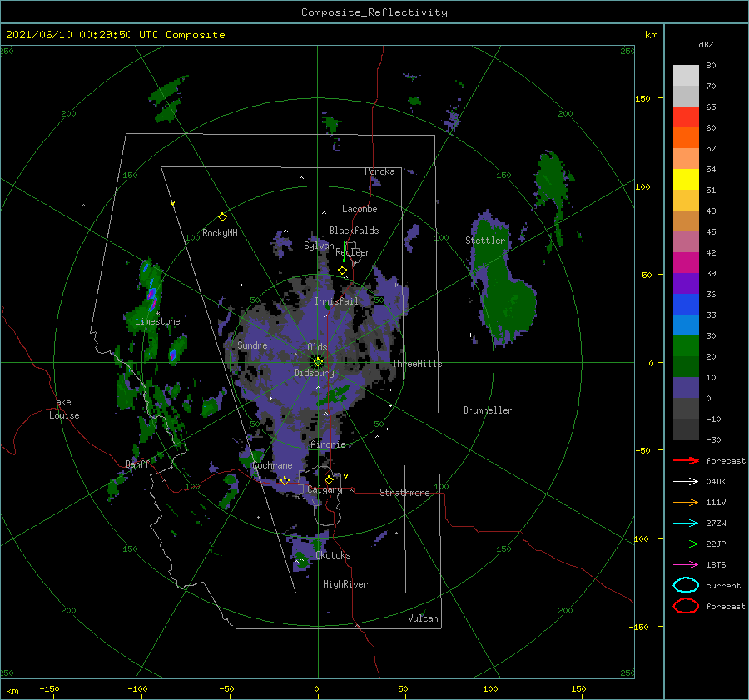
Task: Click the Drumheller city label
Action: click(488, 410)
